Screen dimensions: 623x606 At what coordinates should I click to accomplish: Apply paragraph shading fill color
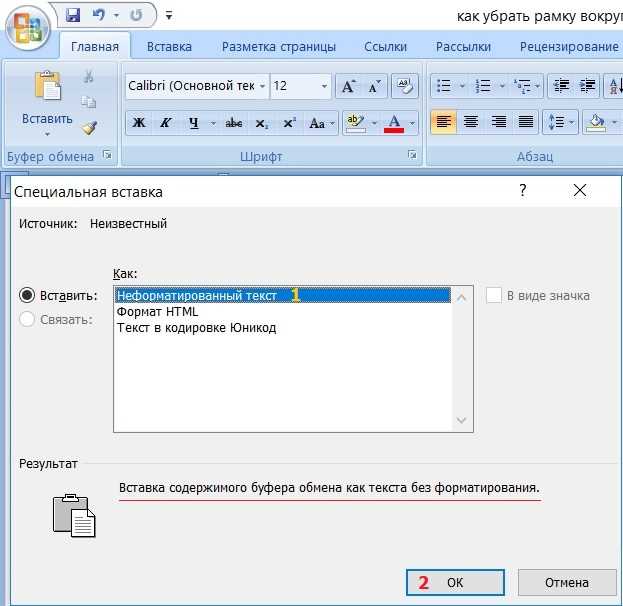(596, 122)
